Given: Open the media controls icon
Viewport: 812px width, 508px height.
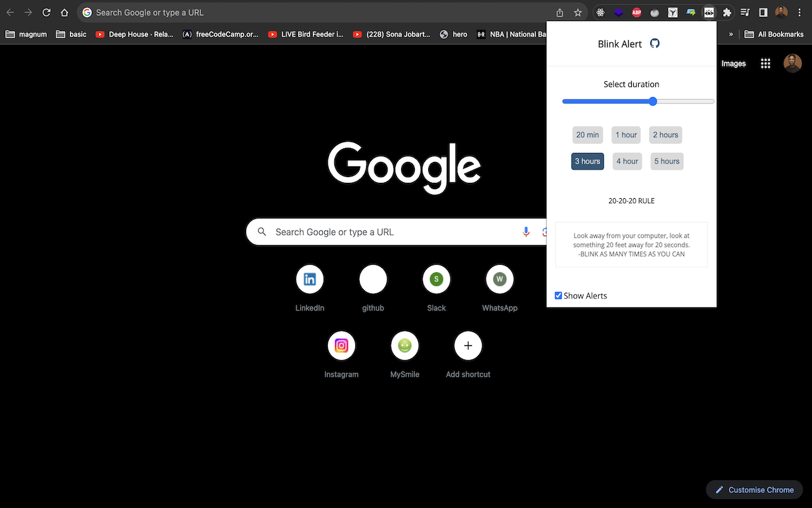Looking at the screenshot, I should pos(745,13).
